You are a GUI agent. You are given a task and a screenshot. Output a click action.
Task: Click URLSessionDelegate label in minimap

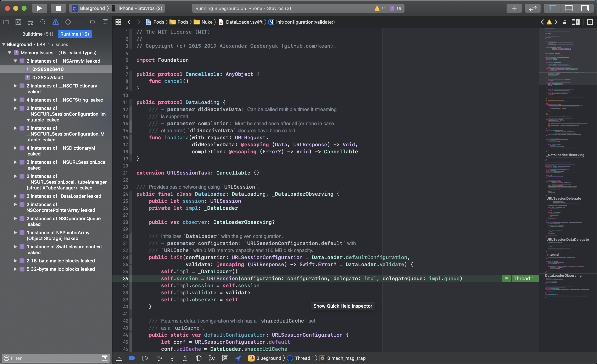pos(563,198)
